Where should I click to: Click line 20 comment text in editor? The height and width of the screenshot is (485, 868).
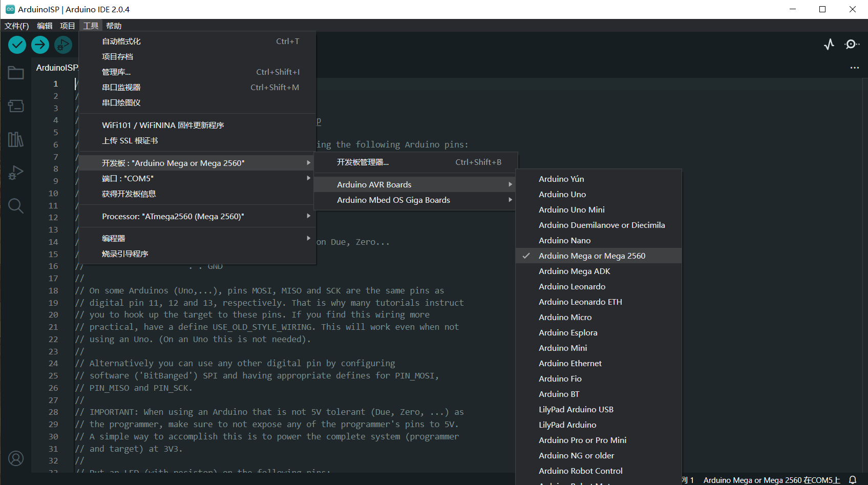tap(252, 314)
